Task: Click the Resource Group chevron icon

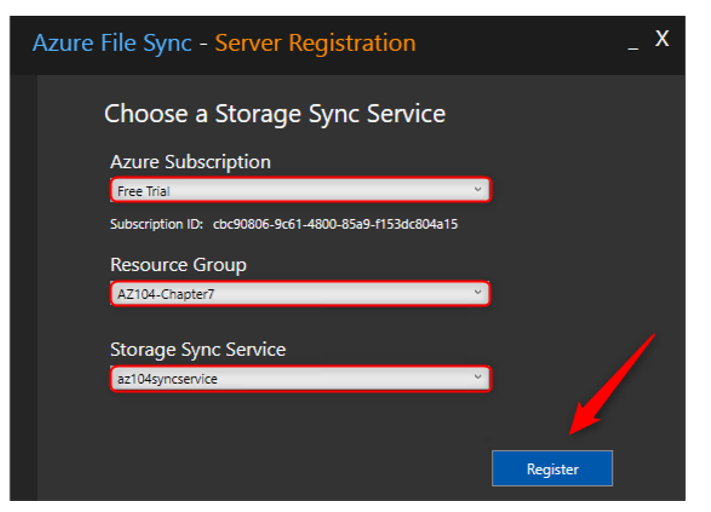Action: pos(477,293)
